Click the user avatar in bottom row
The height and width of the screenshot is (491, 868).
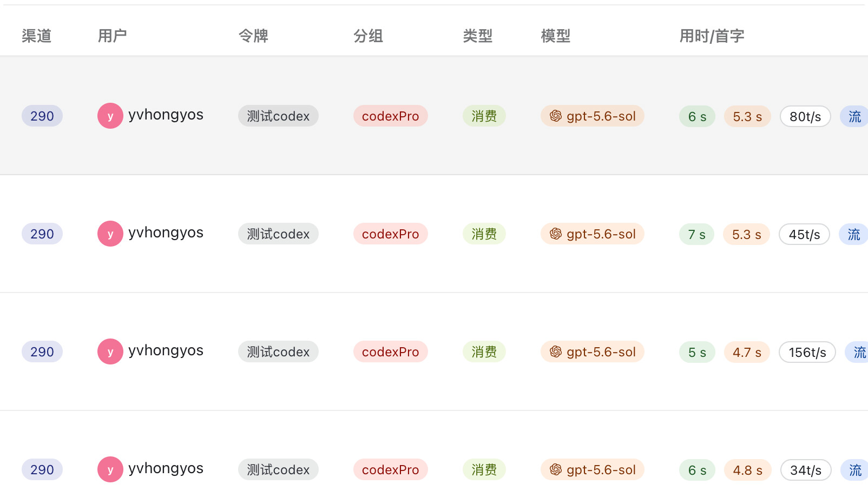110,469
